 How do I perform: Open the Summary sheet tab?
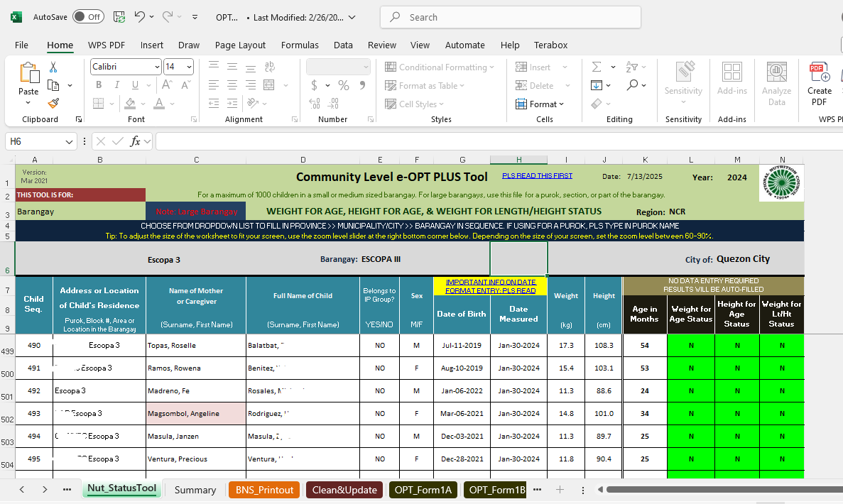click(x=195, y=490)
